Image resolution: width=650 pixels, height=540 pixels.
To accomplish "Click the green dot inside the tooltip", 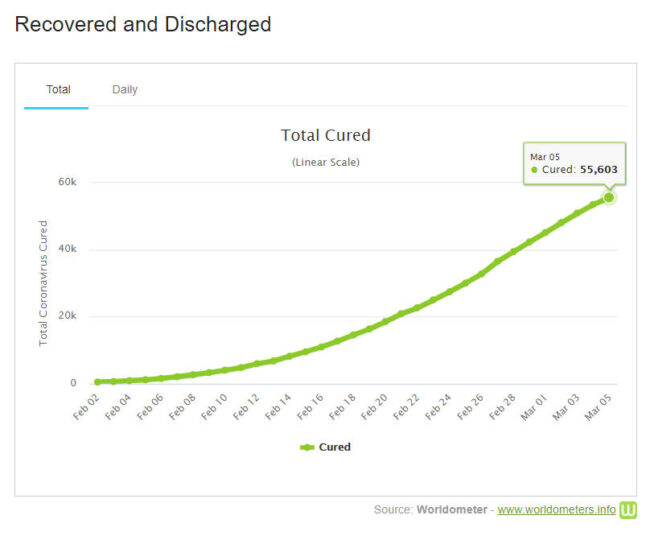I will tap(535, 170).
